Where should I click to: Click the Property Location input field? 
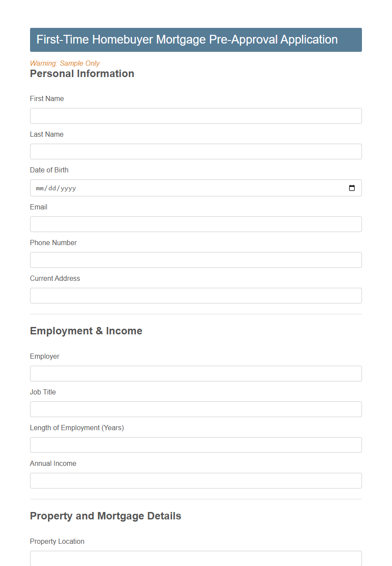point(196,559)
